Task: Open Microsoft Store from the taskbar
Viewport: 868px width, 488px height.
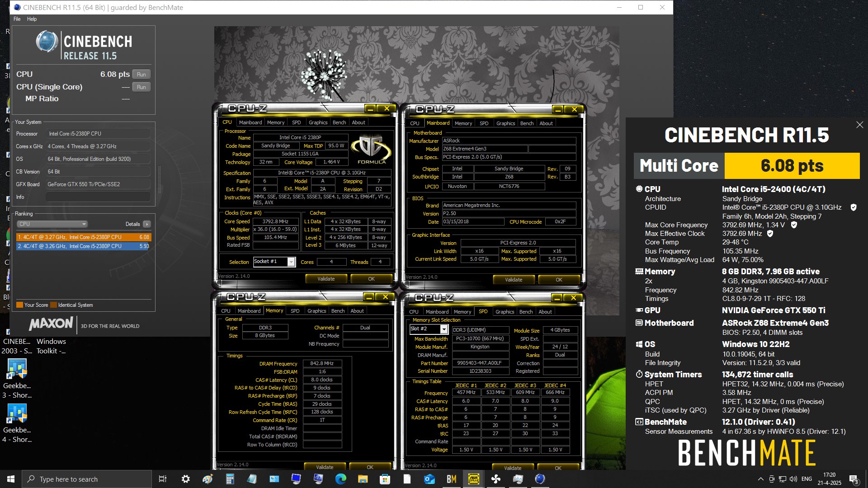Action: click(385, 479)
